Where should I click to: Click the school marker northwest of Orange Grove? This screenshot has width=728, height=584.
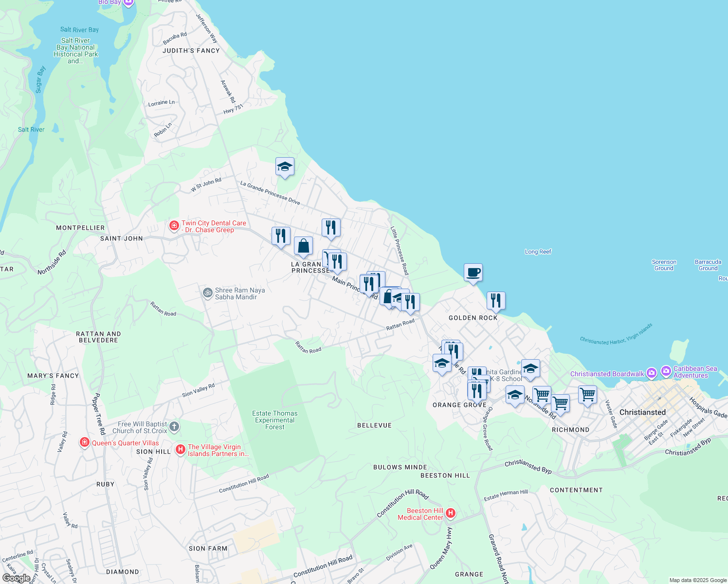pos(442,364)
